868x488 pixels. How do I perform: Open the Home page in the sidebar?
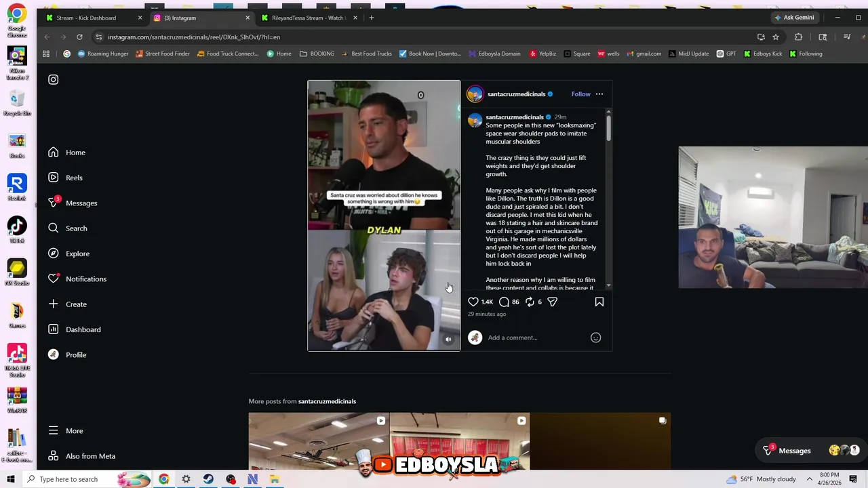point(66,152)
